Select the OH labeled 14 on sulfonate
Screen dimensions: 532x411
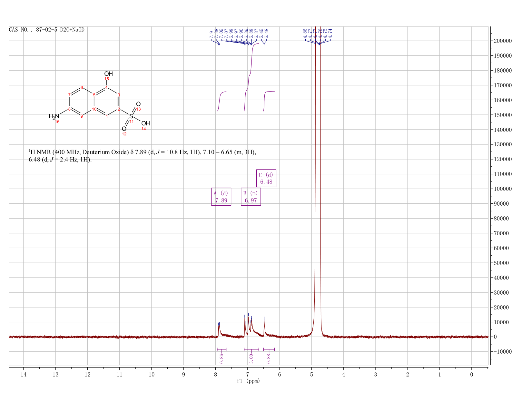point(145,123)
